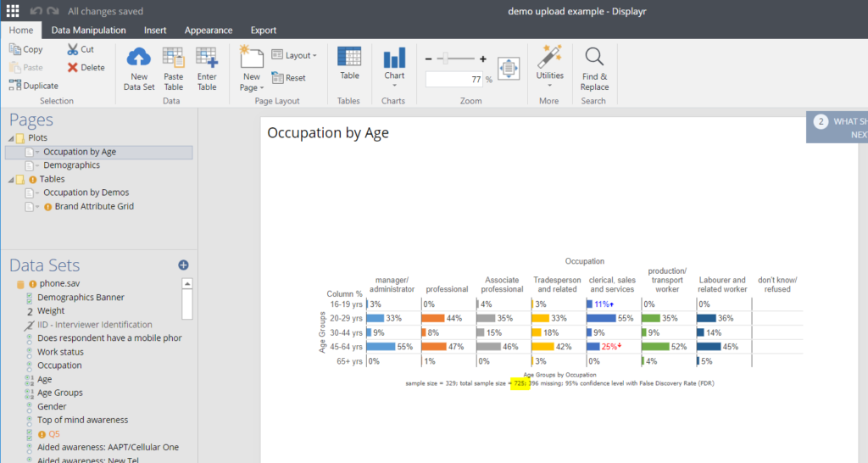Select the Age Groups variable
Viewport: 868px width, 463px height.
point(60,393)
